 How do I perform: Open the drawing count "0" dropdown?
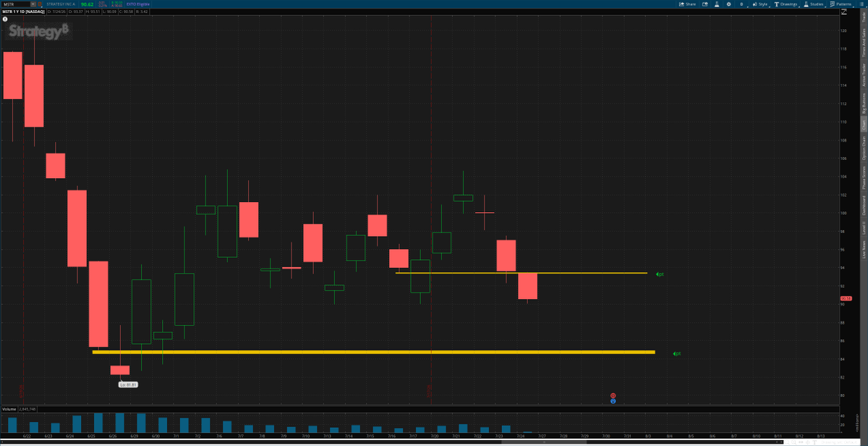[743, 4]
